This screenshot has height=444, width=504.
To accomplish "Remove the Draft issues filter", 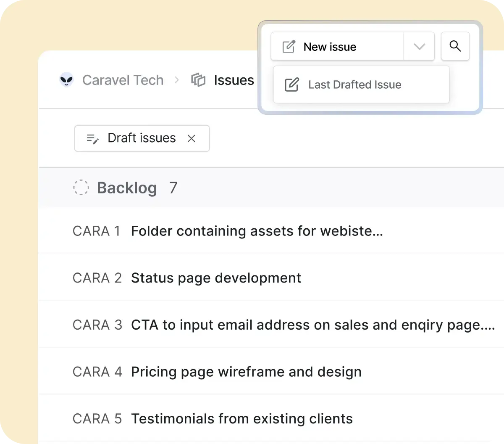I will [x=192, y=138].
